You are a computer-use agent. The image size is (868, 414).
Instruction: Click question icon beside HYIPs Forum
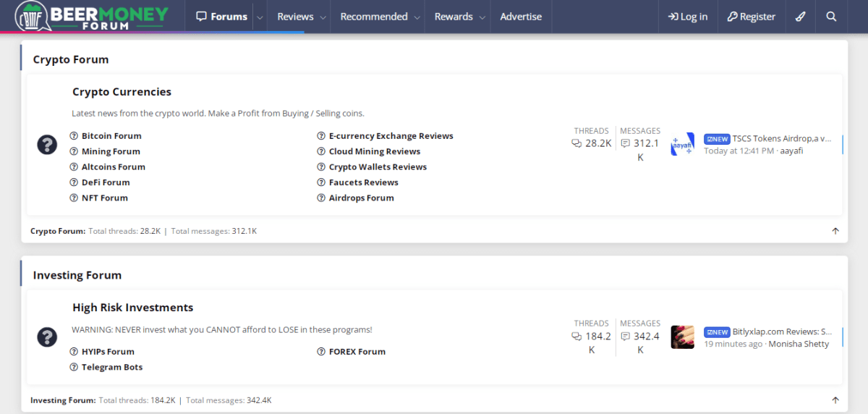point(74,352)
